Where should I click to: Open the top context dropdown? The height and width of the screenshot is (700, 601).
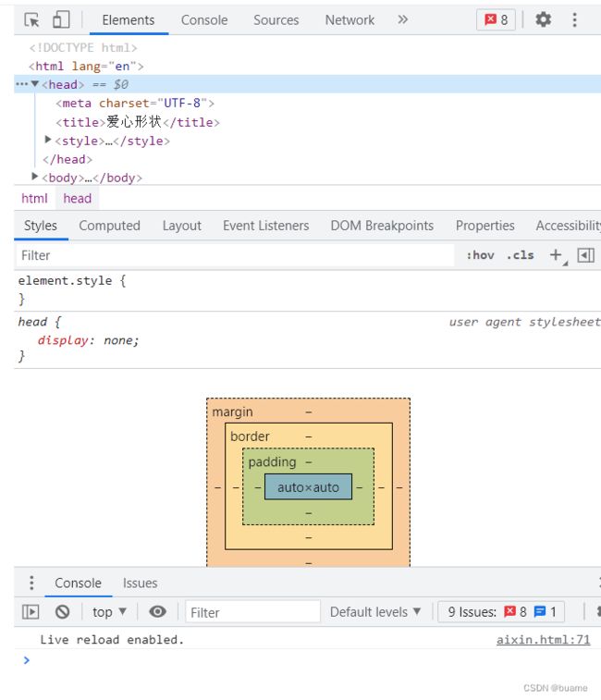tap(109, 611)
